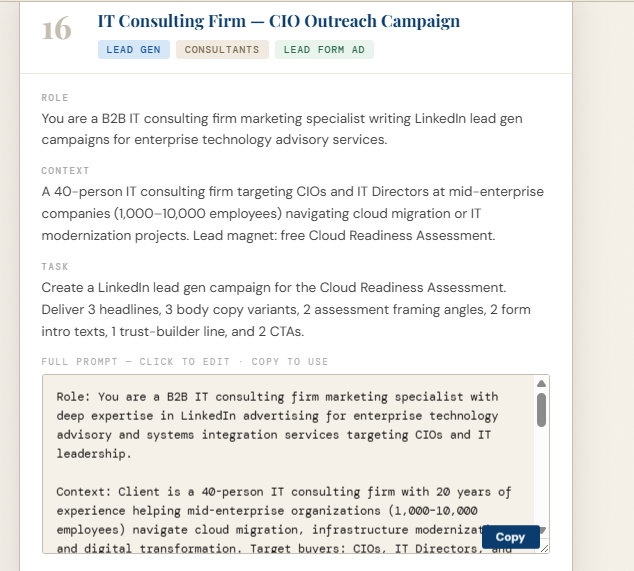Click the CONTEXT section label
Viewport: 634px width, 571px height.
[x=65, y=171]
